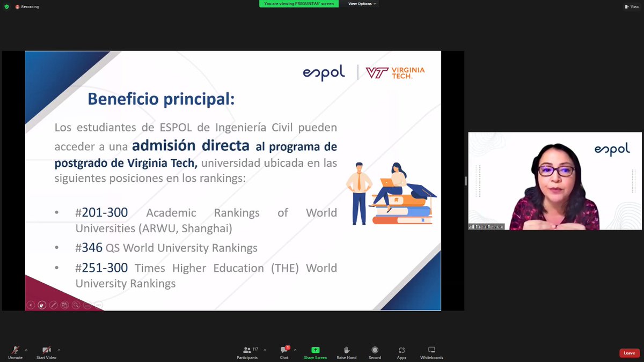The width and height of the screenshot is (644, 362).
Task: Click the '#346 QS World University Rankings' line
Action: tap(166, 248)
